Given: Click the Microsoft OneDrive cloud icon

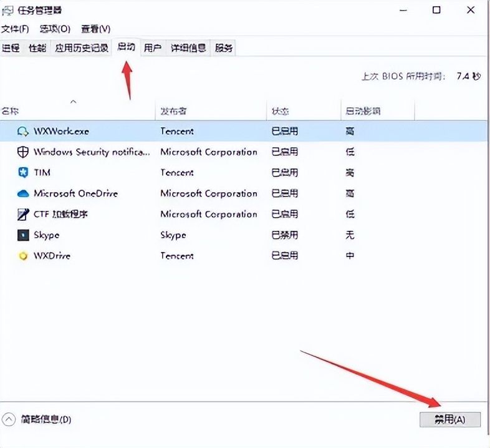Looking at the screenshot, I should [23, 193].
